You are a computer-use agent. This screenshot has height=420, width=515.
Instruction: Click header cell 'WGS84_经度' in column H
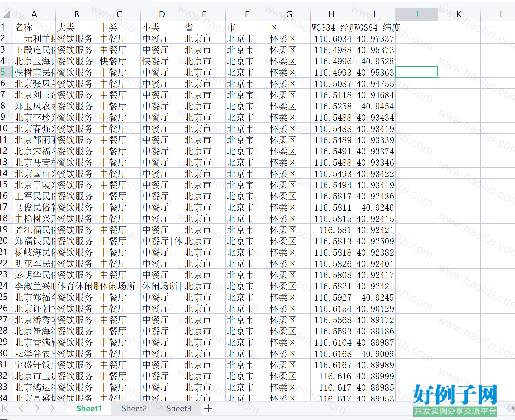point(332,27)
